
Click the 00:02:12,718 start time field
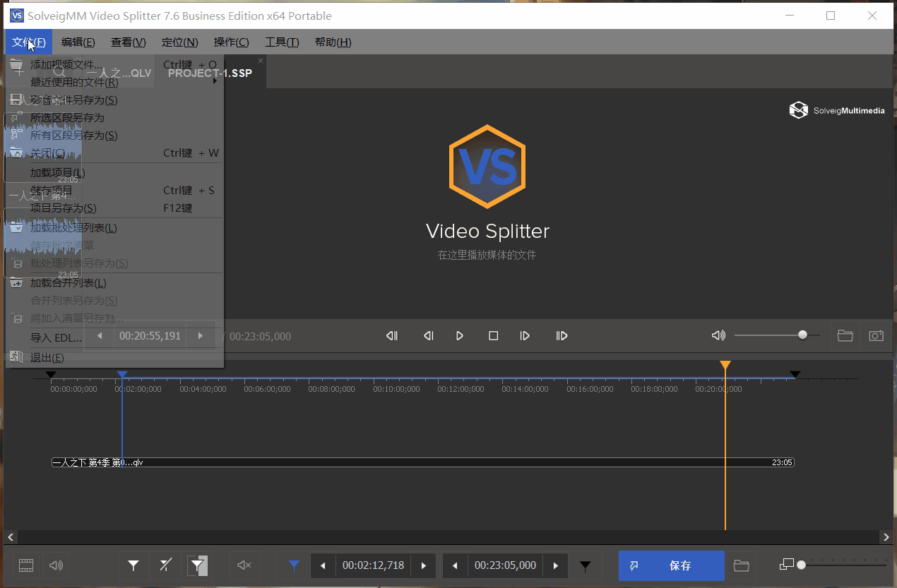(374, 565)
